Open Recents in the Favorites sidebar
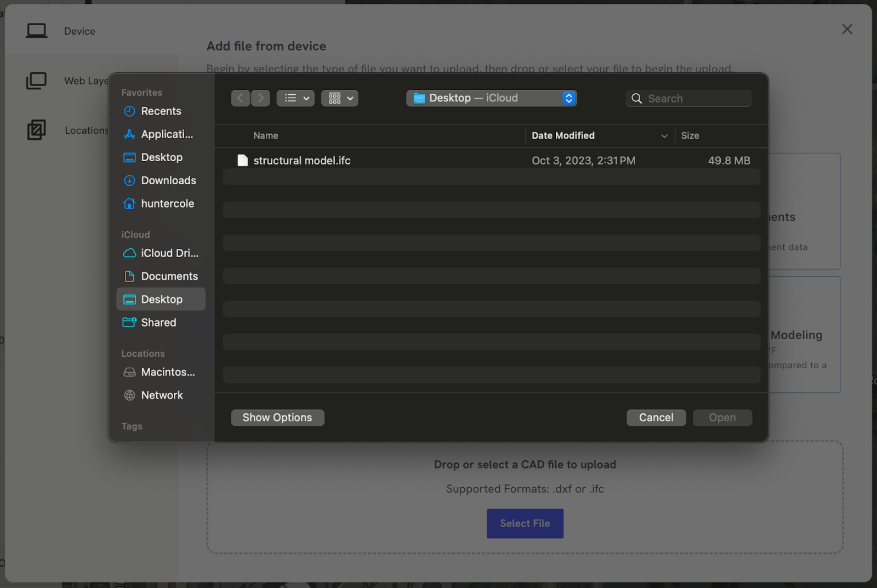Image resolution: width=877 pixels, height=588 pixels. point(161,111)
